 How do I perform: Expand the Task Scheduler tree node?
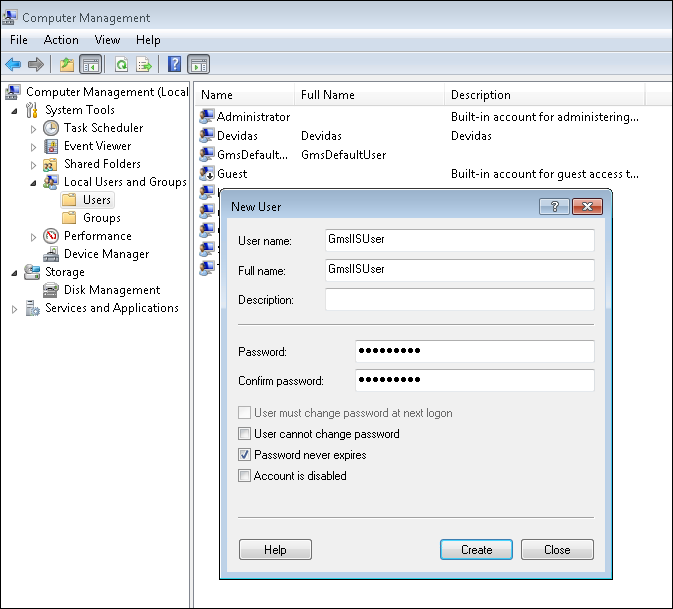click(34, 129)
